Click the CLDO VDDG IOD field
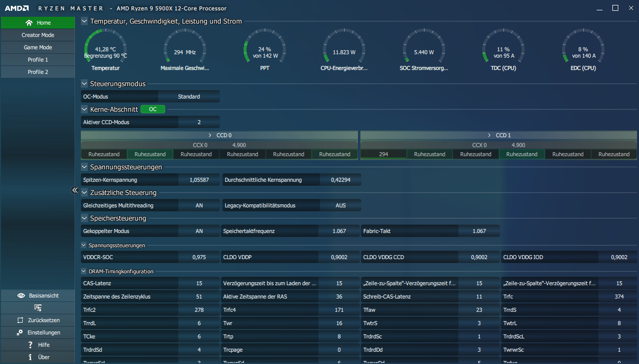639x364 pixels. [570, 257]
